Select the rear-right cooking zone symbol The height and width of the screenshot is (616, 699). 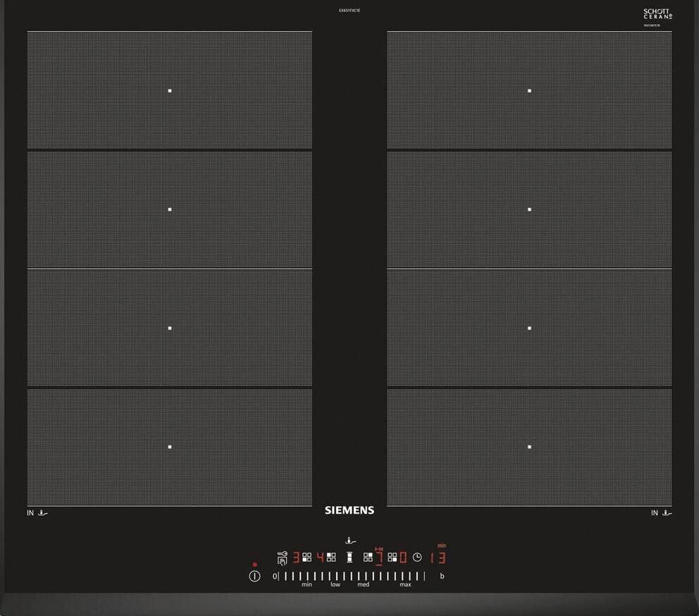(x=368, y=557)
